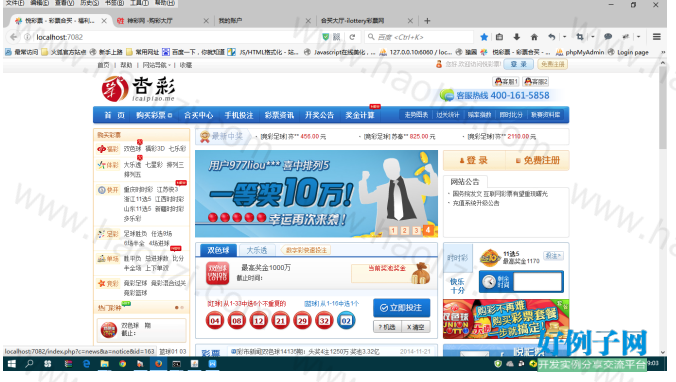The height and width of the screenshot is (382, 676).
Task: Click the 双色球 Union Lotto red icon
Action: coord(217,273)
